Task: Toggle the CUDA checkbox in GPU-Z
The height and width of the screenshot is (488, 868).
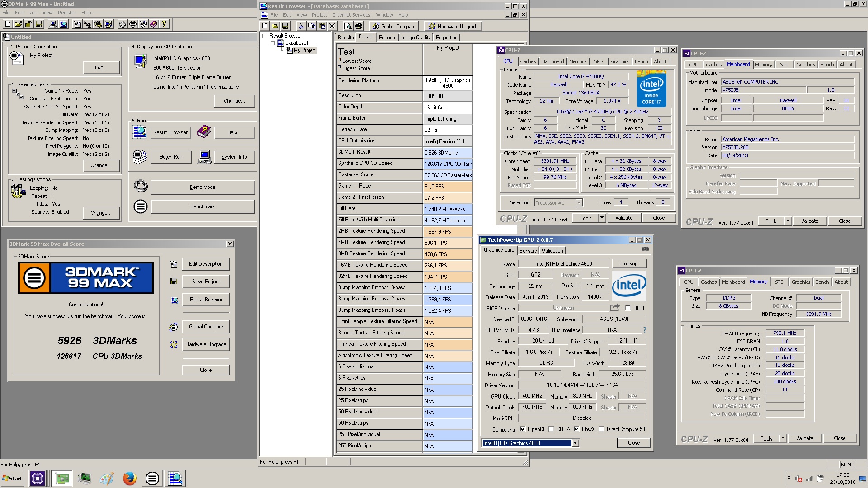Action: [x=551, y=429]
